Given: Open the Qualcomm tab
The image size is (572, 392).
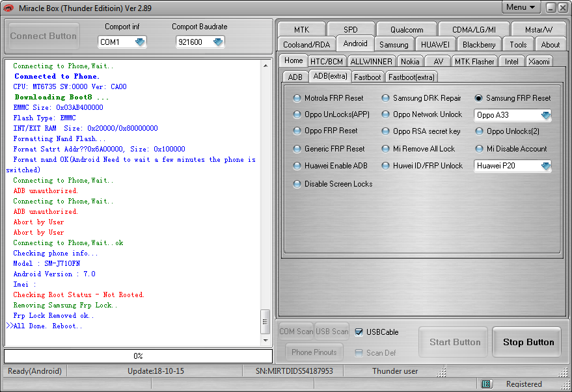Looking at the screenshot, I should 407,29.
